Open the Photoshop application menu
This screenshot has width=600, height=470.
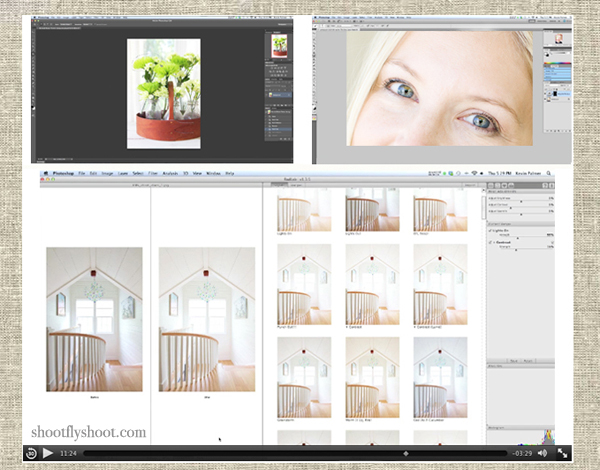pyautogui.click(x=63, y=173)
